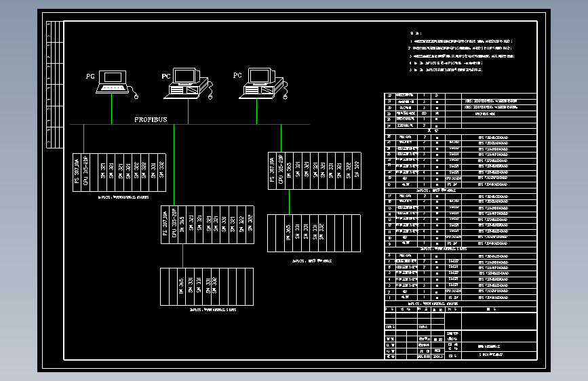Select the green link between the right-hand racks
Image resolution: width=588 pixels, height=381 pixels.
(x=289, y=202)
